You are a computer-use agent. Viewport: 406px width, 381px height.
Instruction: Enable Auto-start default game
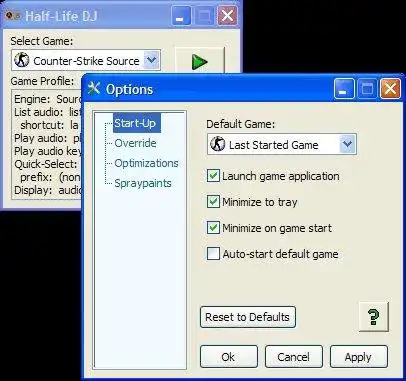tap(213, 254)
